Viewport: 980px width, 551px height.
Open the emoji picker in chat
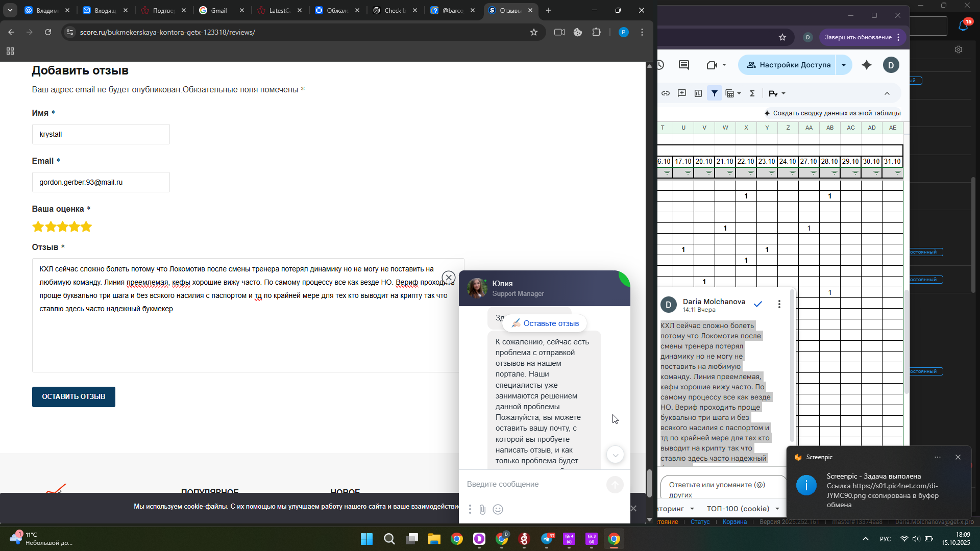point(498,509)
